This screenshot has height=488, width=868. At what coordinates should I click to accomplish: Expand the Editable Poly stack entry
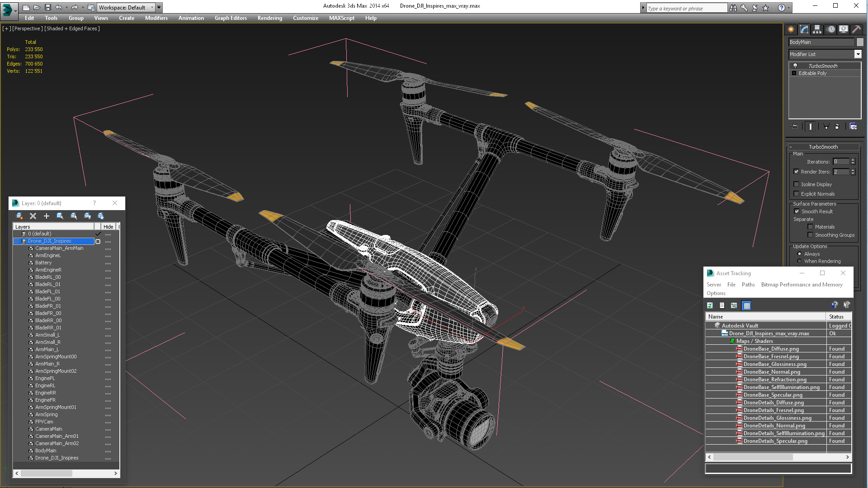click(x=794, y=73)
